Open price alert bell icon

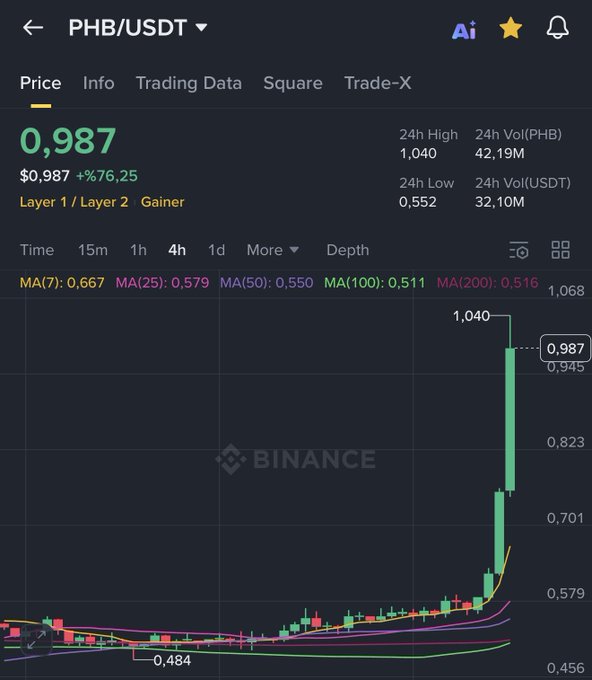[x=557, y=28]
